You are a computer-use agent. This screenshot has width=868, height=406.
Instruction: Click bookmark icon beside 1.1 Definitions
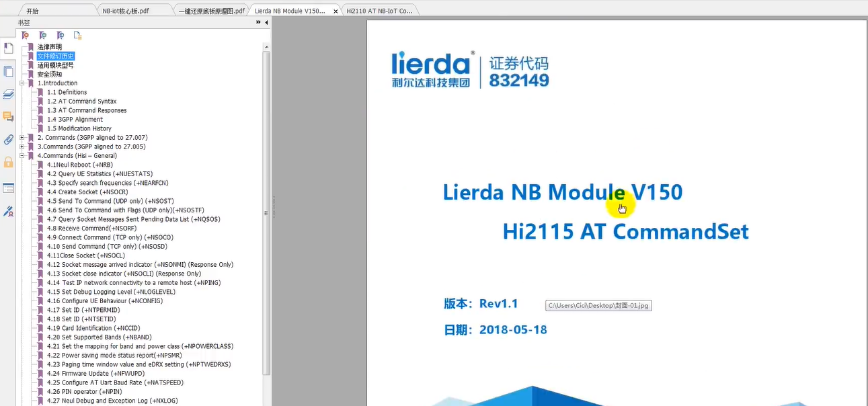point(40,92)
